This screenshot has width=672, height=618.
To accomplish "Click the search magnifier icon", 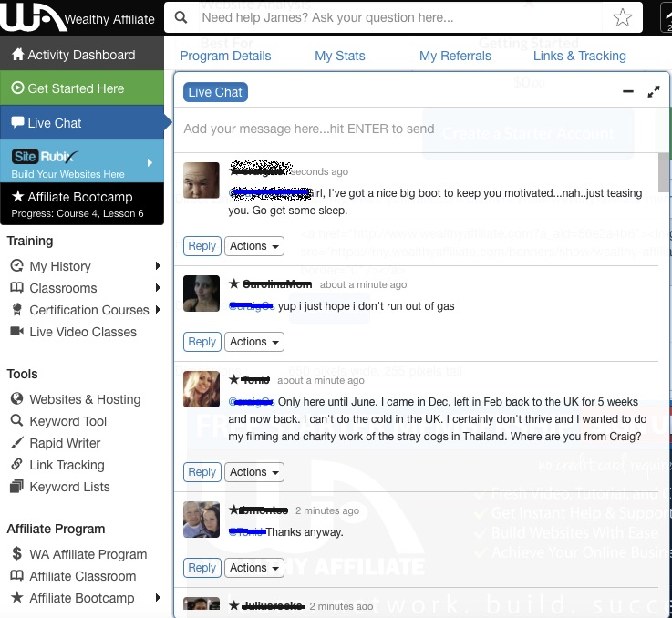I will click(x=181, y=17).
